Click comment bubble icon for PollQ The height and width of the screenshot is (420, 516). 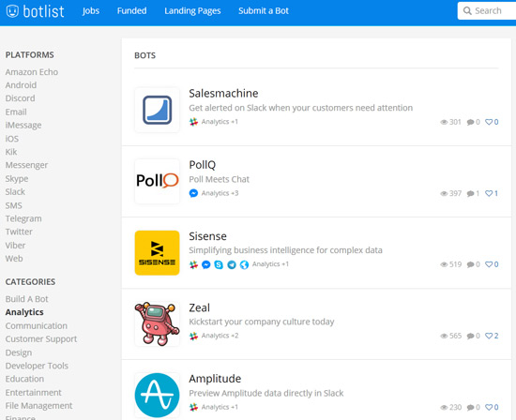[x=470, y=194]
